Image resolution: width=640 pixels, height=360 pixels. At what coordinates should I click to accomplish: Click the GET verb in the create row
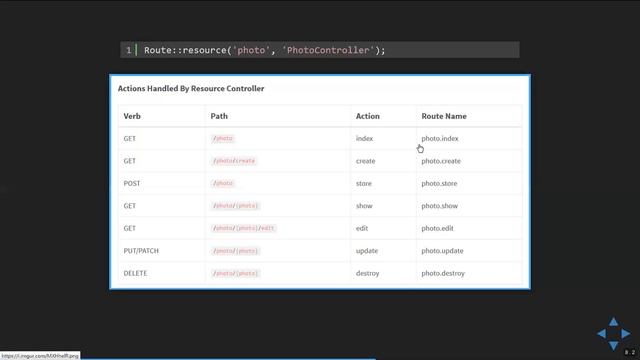point(130,161)
